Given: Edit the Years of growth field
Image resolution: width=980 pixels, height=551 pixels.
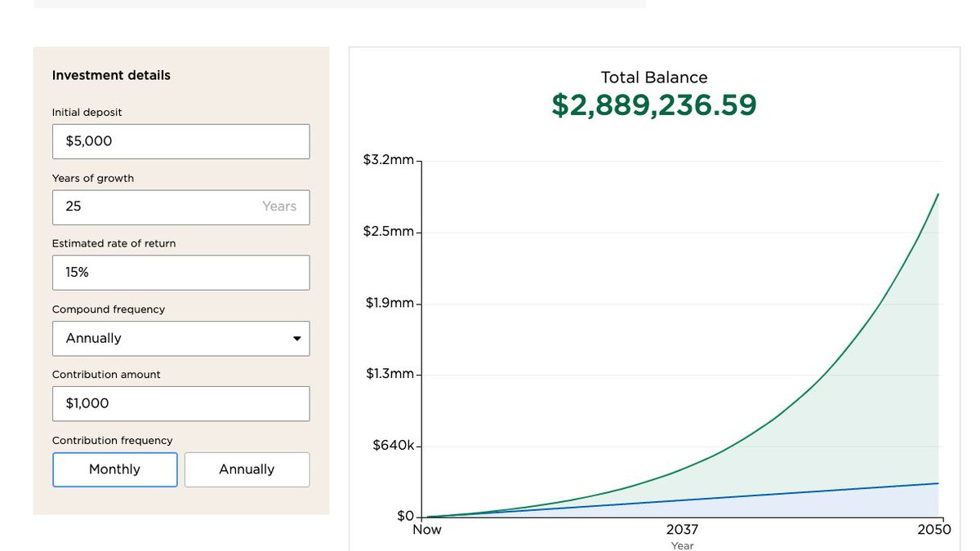Looking at the screenshot, I should (x=180, y=207).
